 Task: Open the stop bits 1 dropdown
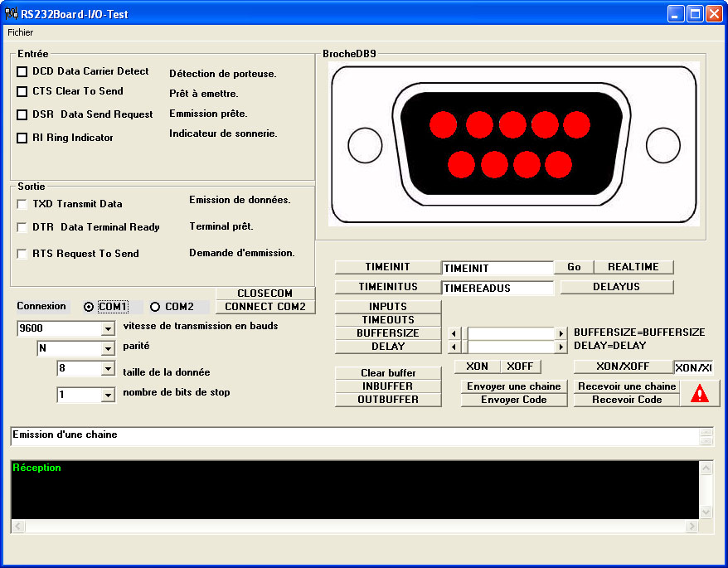point(108,396)
